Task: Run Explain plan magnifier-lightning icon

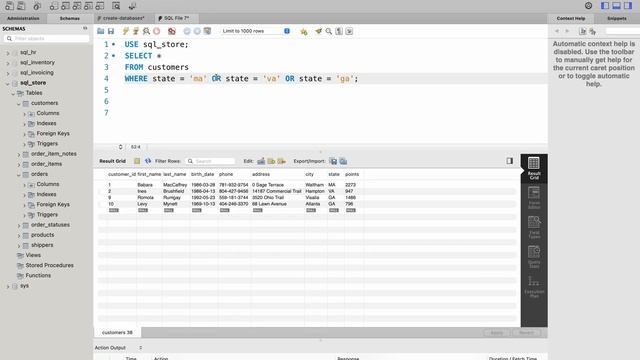Action: (x=146, y=31)
